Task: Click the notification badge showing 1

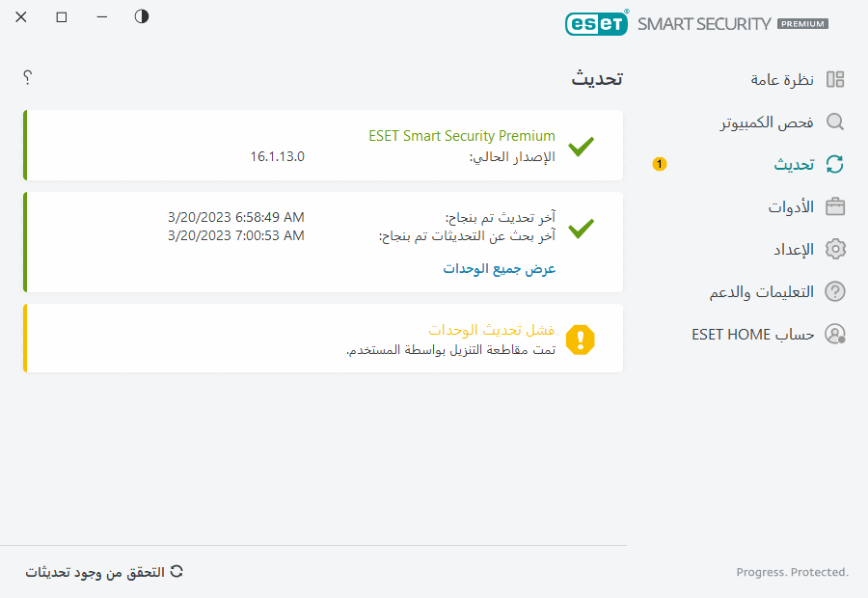Action: (659, 164)
